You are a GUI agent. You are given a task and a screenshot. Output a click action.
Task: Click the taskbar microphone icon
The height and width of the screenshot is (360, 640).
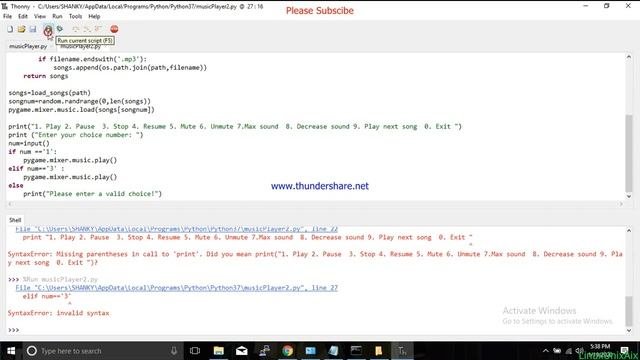(x=174, y=351)
